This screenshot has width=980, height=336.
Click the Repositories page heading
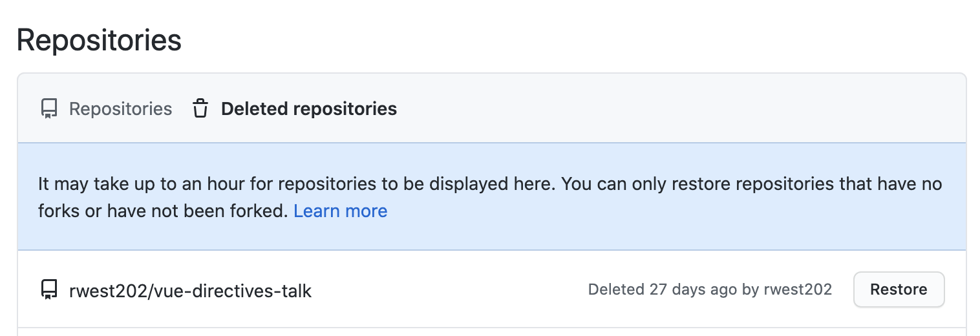pos(99,40)
